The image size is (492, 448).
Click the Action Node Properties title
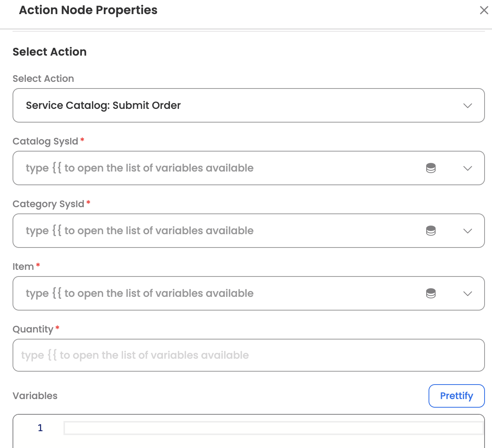click(88, 10)
